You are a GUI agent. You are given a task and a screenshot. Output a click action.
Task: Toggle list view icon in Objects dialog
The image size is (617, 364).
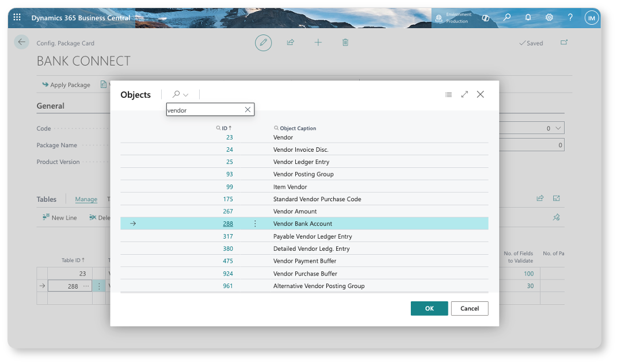coord(448,94)
